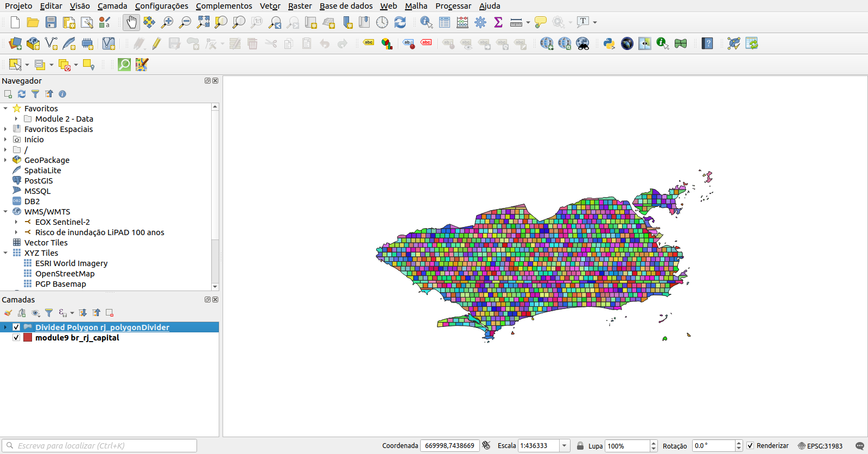Toggle the Renderizar checkbox
The width and height of the screenshot is (868, 454).
(x=750, y=446)
